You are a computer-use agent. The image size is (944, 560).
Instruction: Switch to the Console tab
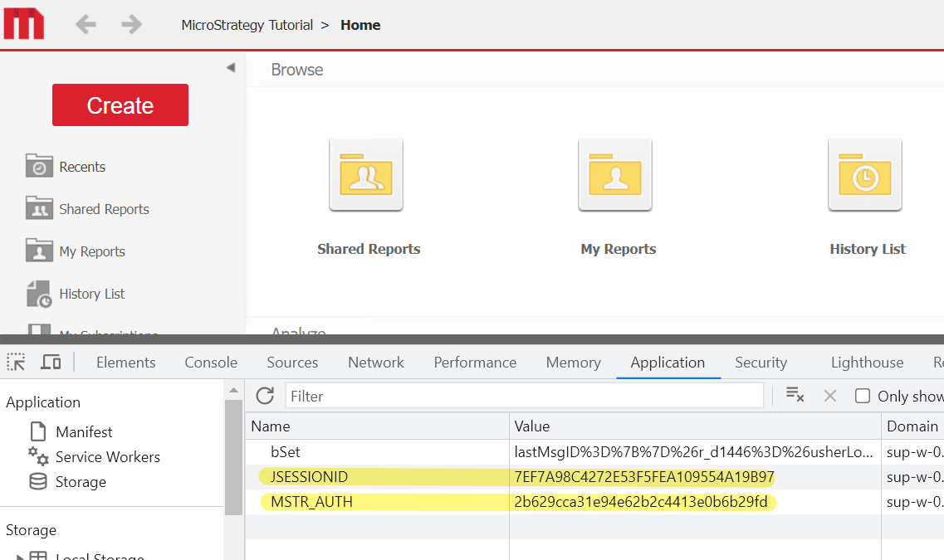pyautogui.click(x=211, y=363)
